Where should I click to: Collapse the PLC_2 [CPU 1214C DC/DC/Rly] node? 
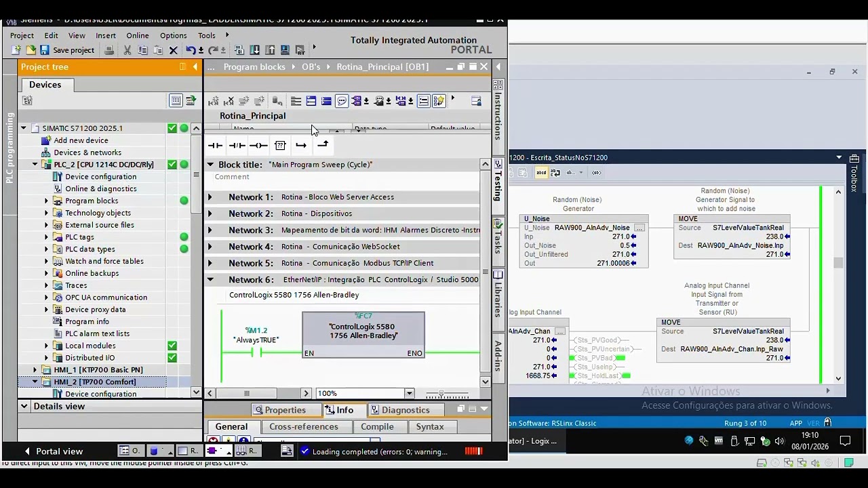pos(35,164)
